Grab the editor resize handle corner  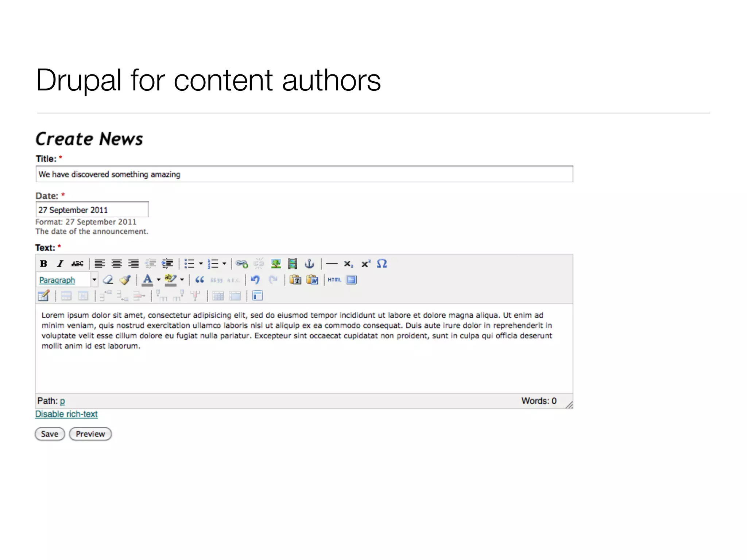click(x=569, y=404)
